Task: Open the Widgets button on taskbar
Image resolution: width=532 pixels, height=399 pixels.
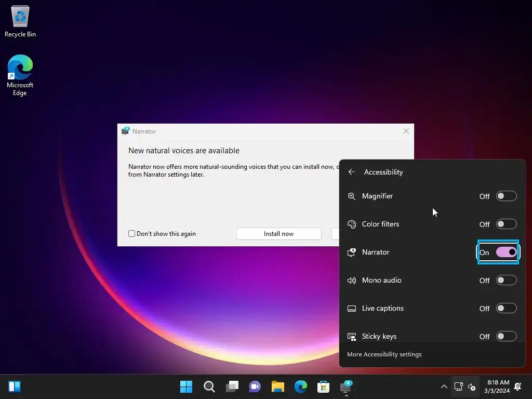Action: pyautogui.click(x=15, y=387)
